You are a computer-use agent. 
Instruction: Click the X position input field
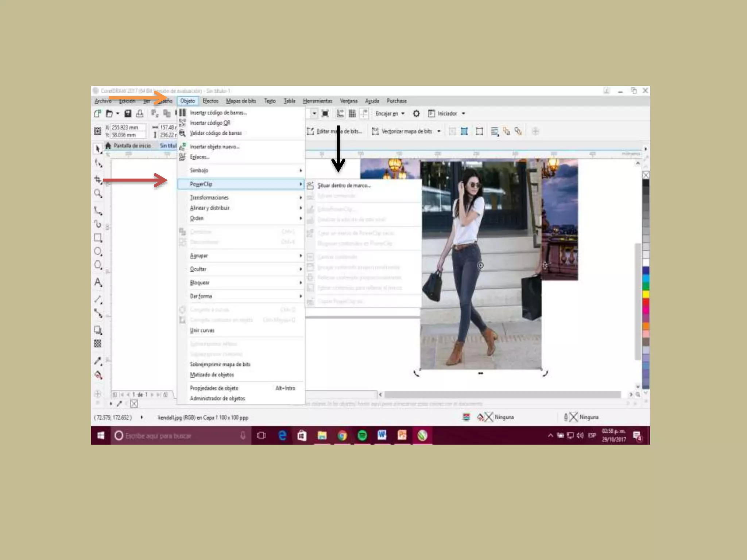tap(128, 127)
